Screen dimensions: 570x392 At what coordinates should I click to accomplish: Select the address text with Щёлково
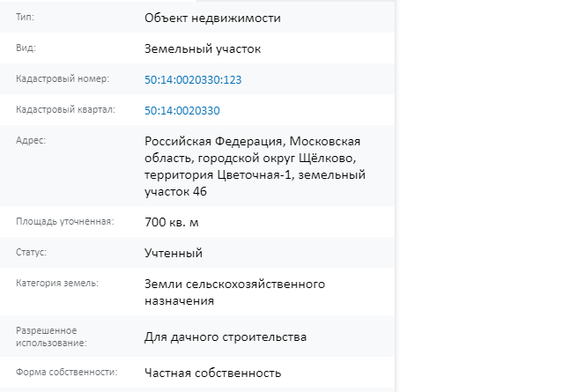point(255,166)
